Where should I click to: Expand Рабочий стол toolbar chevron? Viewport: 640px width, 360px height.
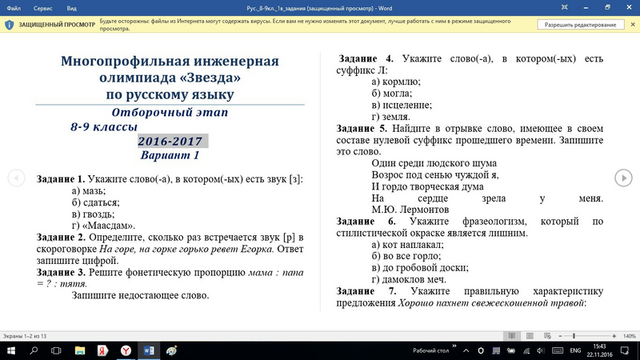[x=454, y=347]
